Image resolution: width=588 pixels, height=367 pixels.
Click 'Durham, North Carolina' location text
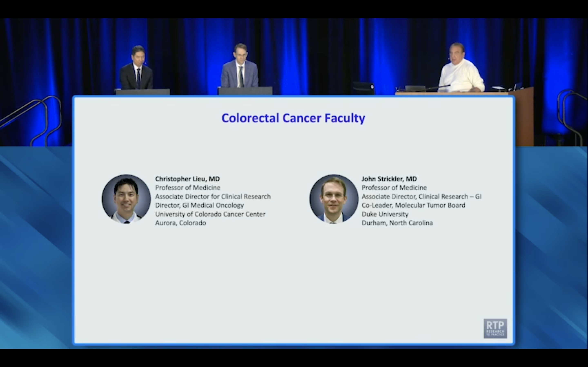(x=397, y=223)
